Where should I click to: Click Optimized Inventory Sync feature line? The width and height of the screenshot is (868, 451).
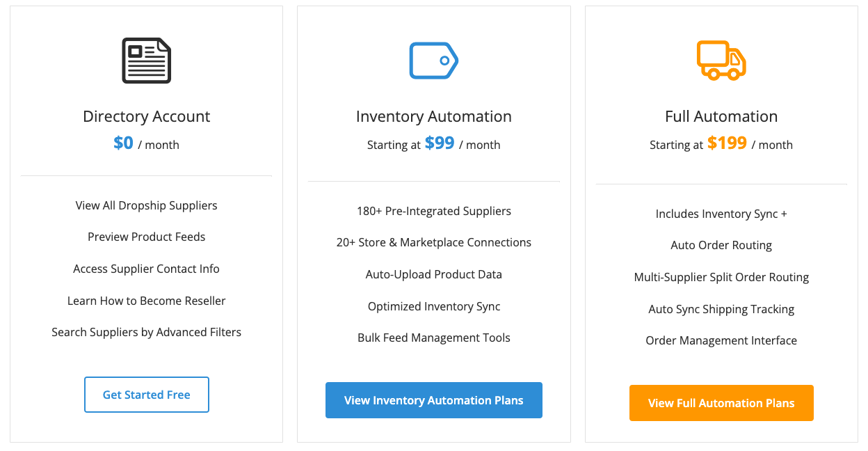433,306
